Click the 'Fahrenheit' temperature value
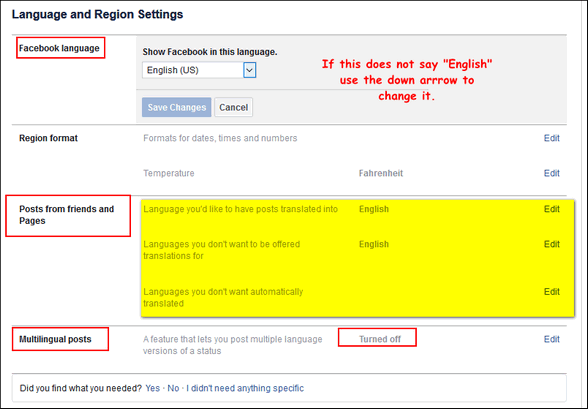 381,173
